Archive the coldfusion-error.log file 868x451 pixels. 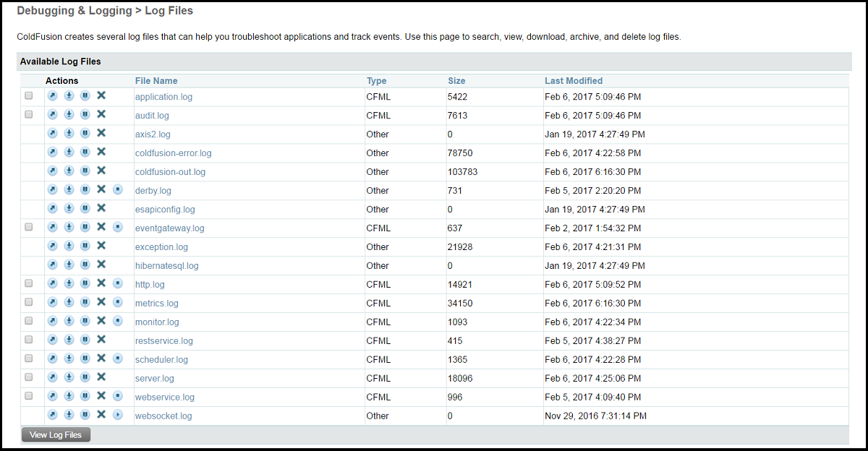(x=85, y=152)
